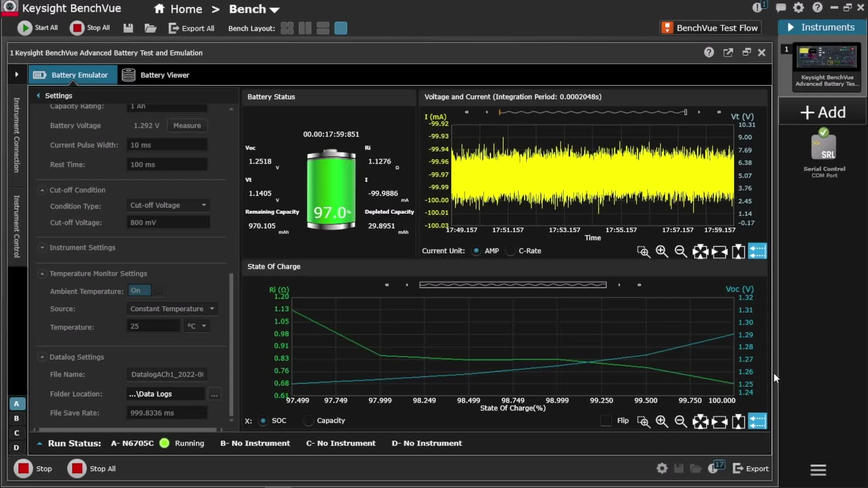Click the Start All play icon
Screen dimensions: 868x488
(x=25, y=28)
